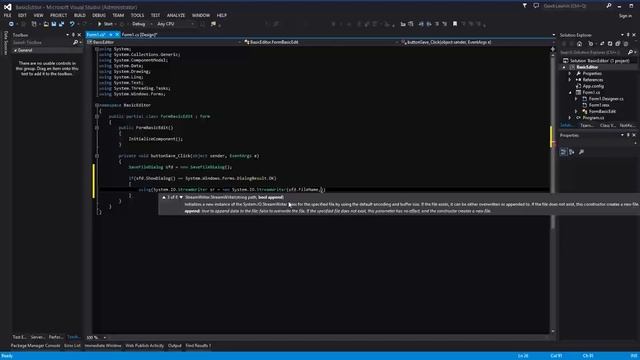This screenshot has width=640, height=360.
Task: Click the Save icon in toolbar
Action: click(x=54, y=24)
